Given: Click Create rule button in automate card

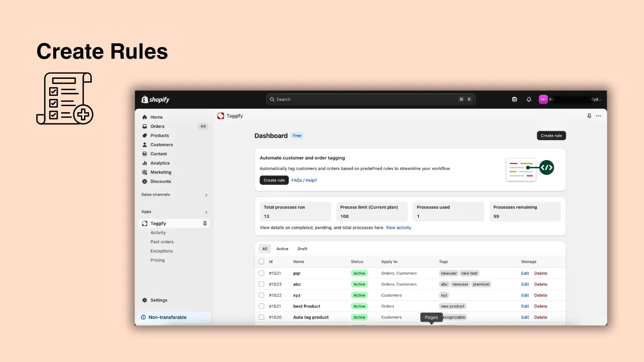Looking at the screenshot, I should [x=274, y=180].
